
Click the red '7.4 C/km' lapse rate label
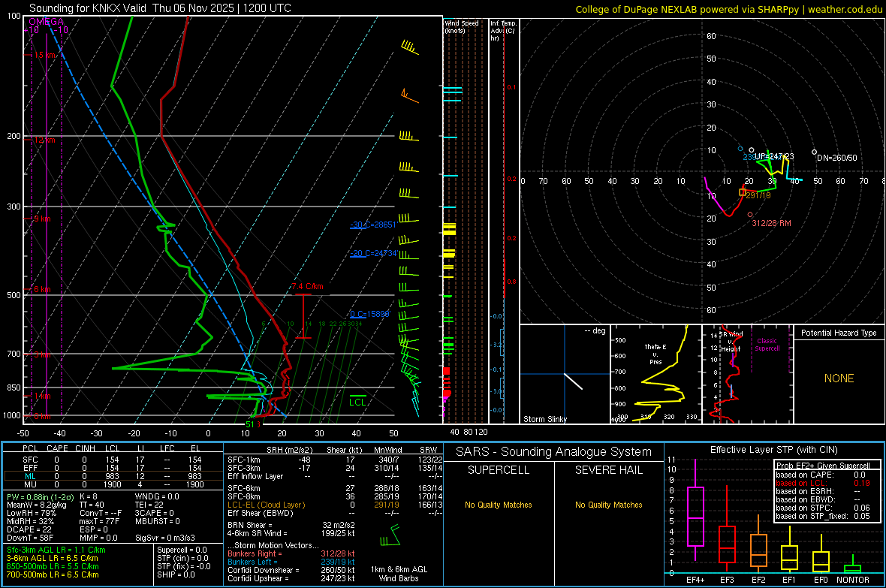tap(308, 286)
